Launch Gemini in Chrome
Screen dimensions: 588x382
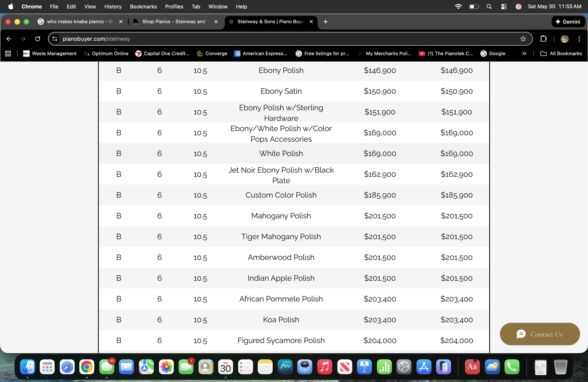point(568,21)
